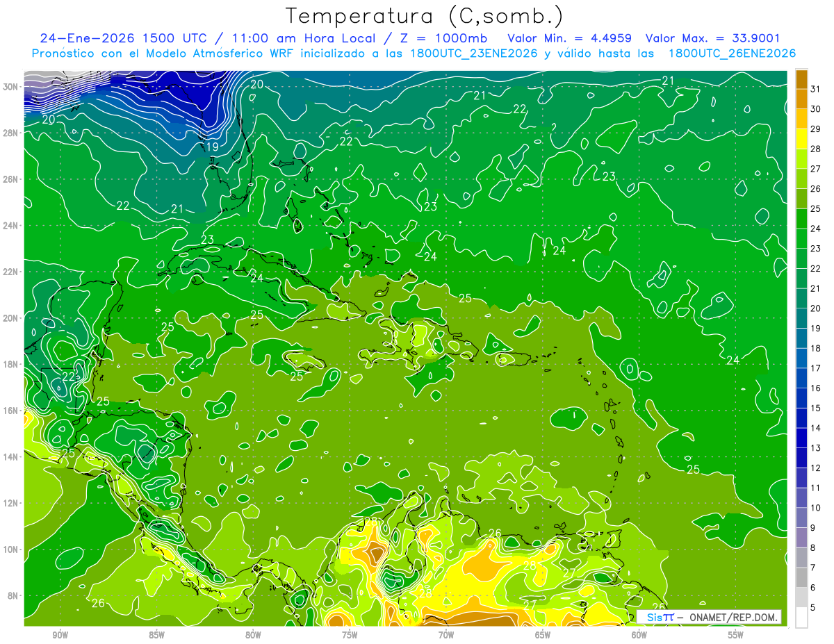Click the white bottom swatch of colorbar
The image size is (834, 644).
801,617
